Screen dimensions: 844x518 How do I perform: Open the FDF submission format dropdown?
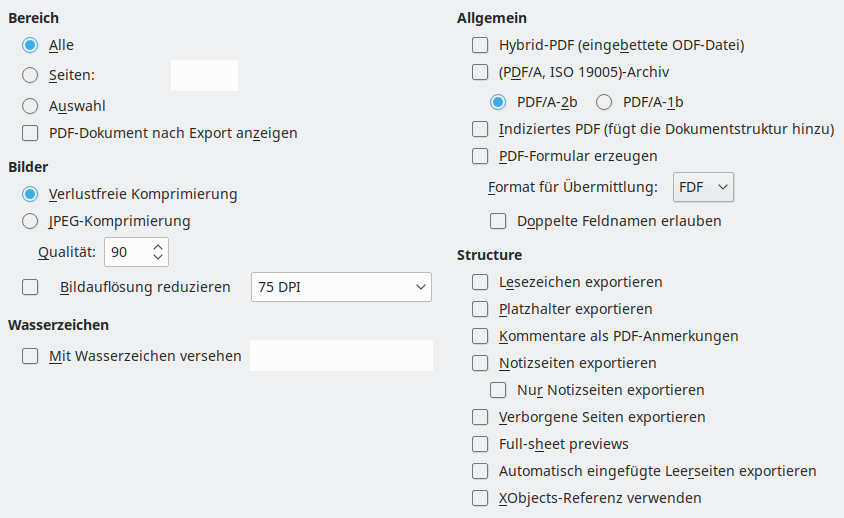(x=703, y=187)
